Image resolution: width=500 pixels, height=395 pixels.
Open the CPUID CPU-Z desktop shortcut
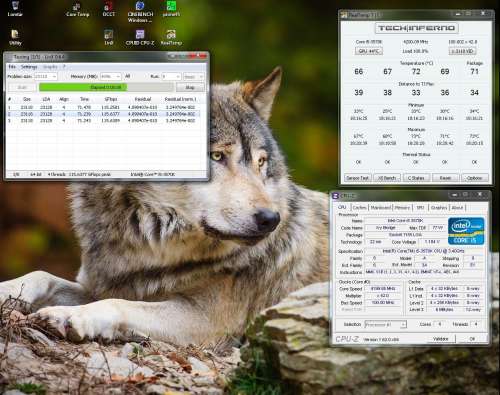[x=140, y=37]
